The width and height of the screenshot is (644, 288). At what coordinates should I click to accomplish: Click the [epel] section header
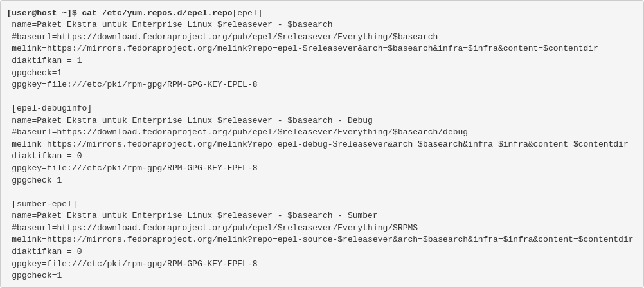[247, 13]
